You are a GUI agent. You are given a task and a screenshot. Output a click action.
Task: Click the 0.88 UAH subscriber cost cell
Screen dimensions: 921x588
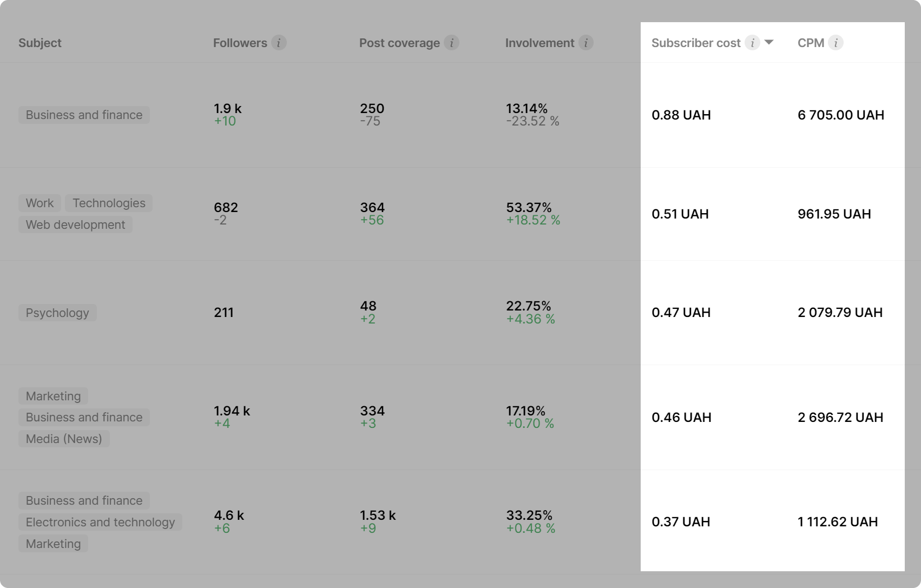[x=681, y=115]
